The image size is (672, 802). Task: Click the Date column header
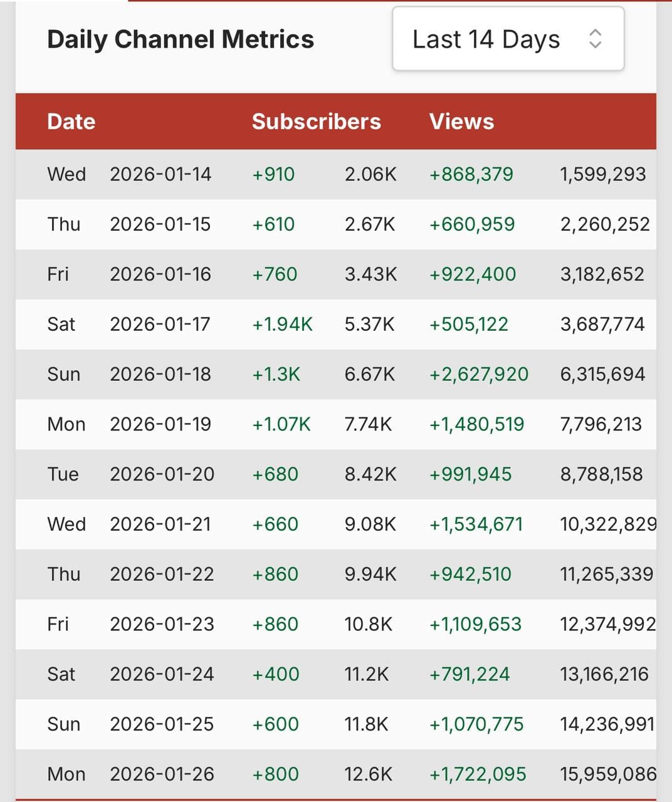[x=71, y=122]
